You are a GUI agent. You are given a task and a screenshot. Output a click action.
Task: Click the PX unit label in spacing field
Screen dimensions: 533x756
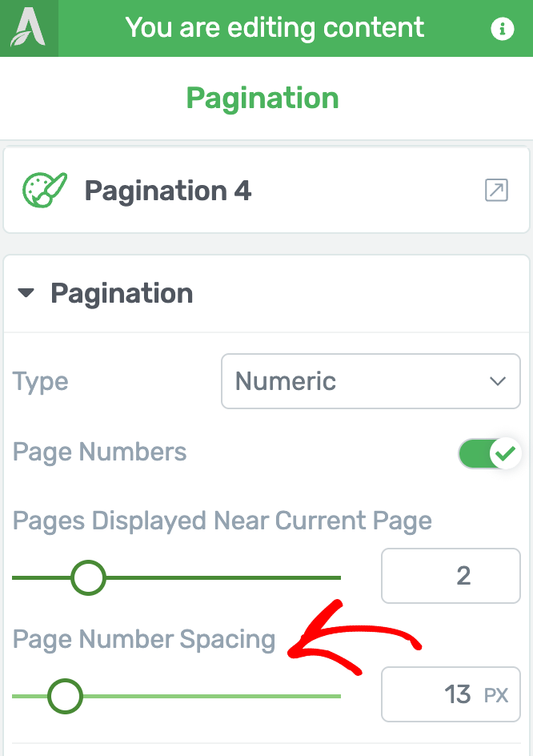[x=496, y=695]
